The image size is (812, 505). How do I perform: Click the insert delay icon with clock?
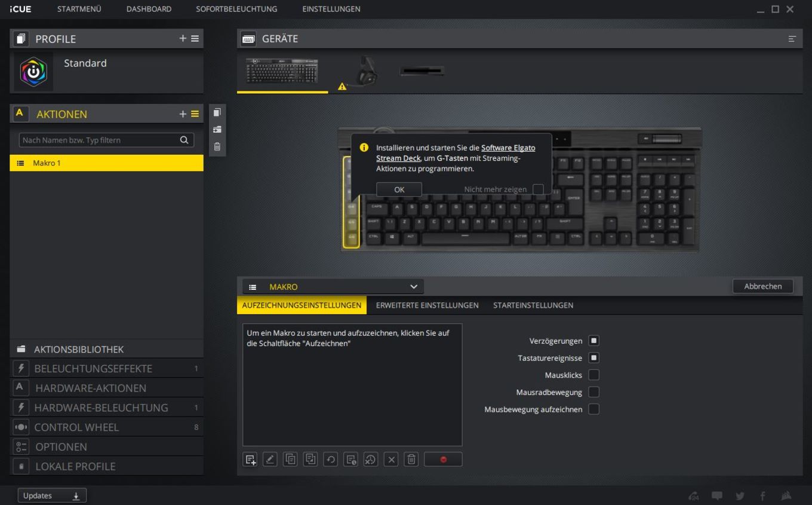[x=351, y=460]
